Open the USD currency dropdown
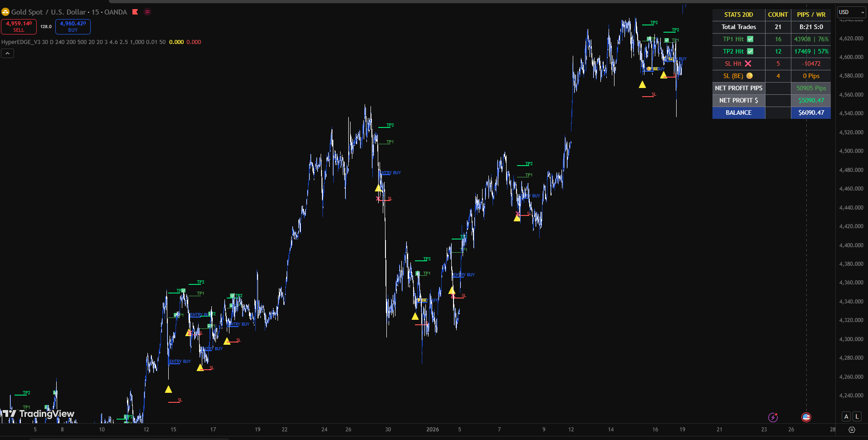The width and height of the screenshot is (868, 440). point(851,12)
